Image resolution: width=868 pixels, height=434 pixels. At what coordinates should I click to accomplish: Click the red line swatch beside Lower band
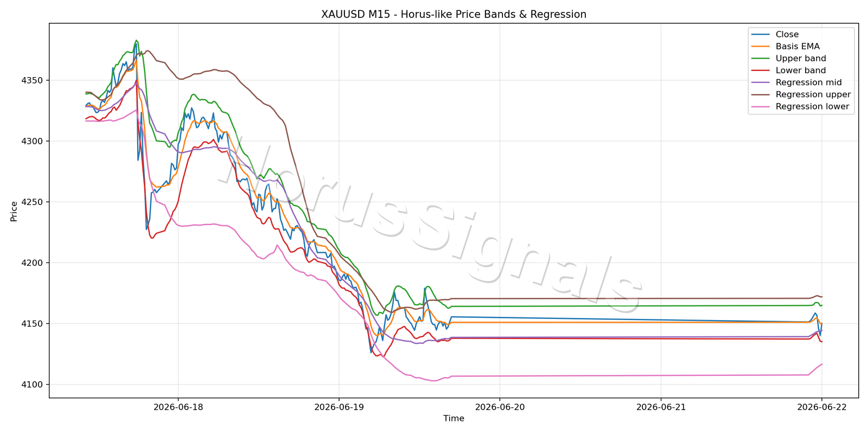coord(760,71)
